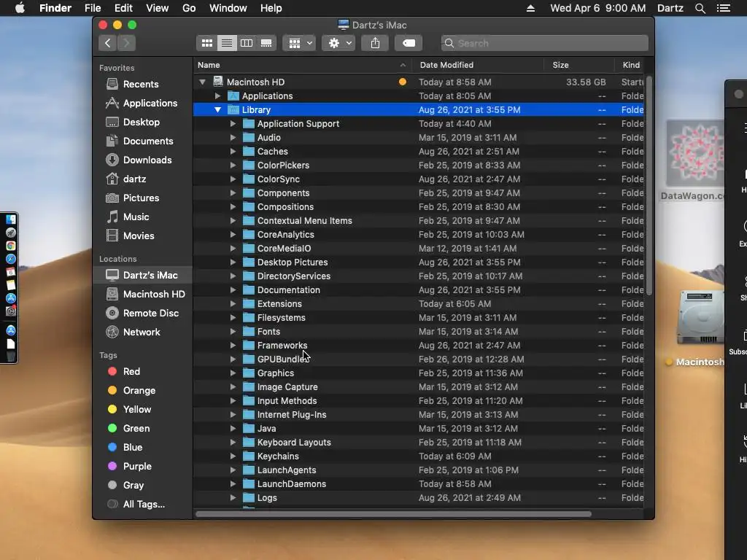The image size is (747, 560).
Task: Go back with the left chevron
Action: [x=108, y=43]
